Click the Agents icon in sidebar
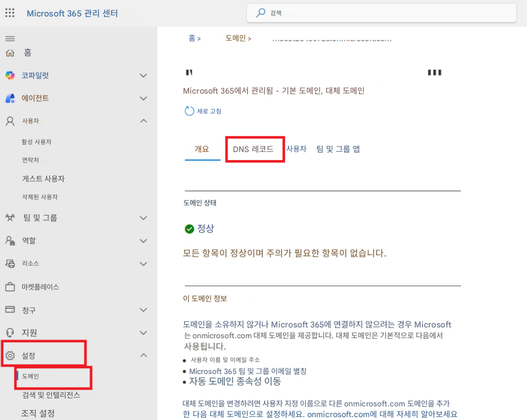Screen dimensions: 527x420 (x=10, y=98)
